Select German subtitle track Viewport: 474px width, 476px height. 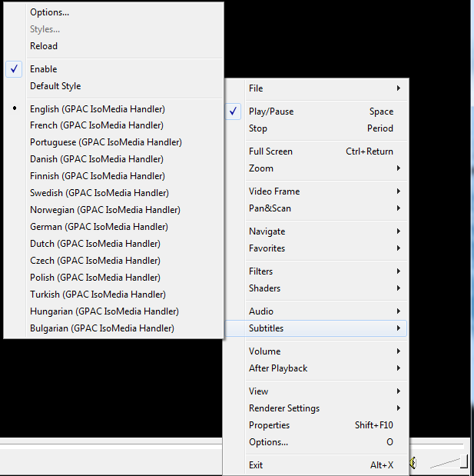[114, 227]
